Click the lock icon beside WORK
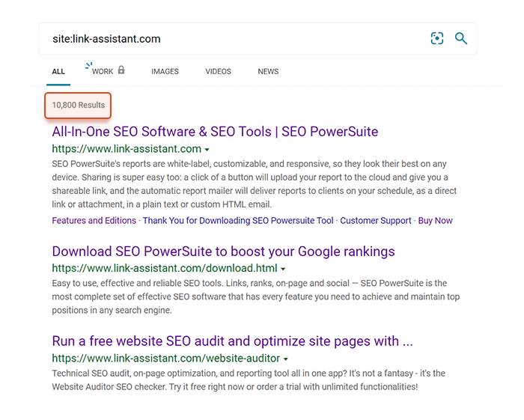Screen dimensions: 524x420 tap(121, 70)
